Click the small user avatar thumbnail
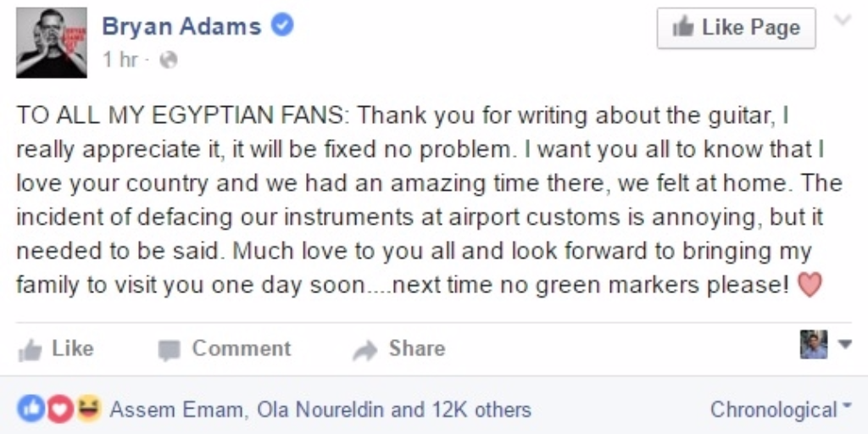Viewport: 868px width, 434px height. pos(814,344)
